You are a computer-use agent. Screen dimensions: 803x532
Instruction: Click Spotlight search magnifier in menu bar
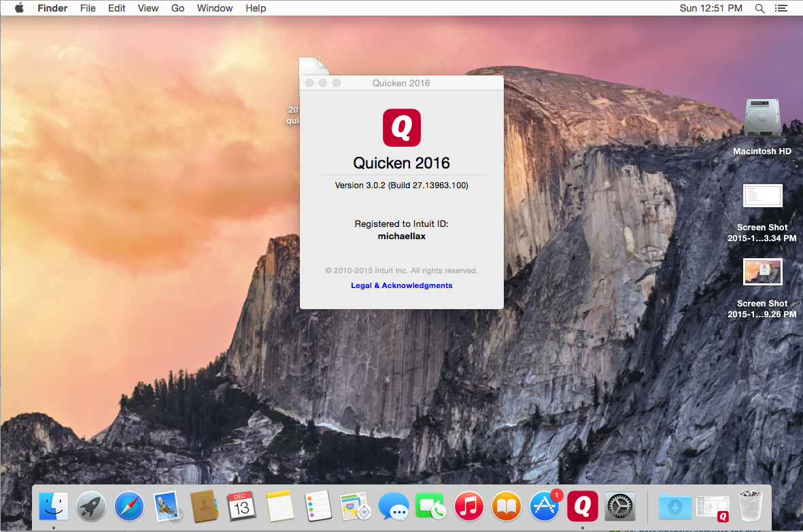click(760, 8)
